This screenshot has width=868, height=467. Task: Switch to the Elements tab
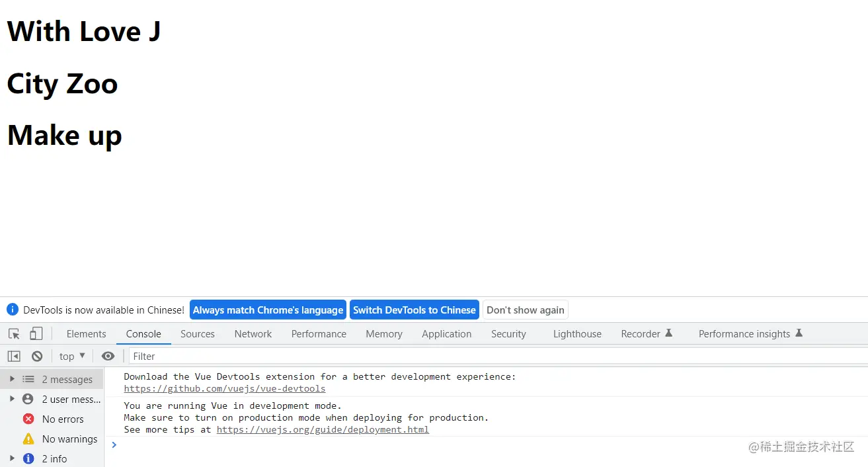coord(86,334)
